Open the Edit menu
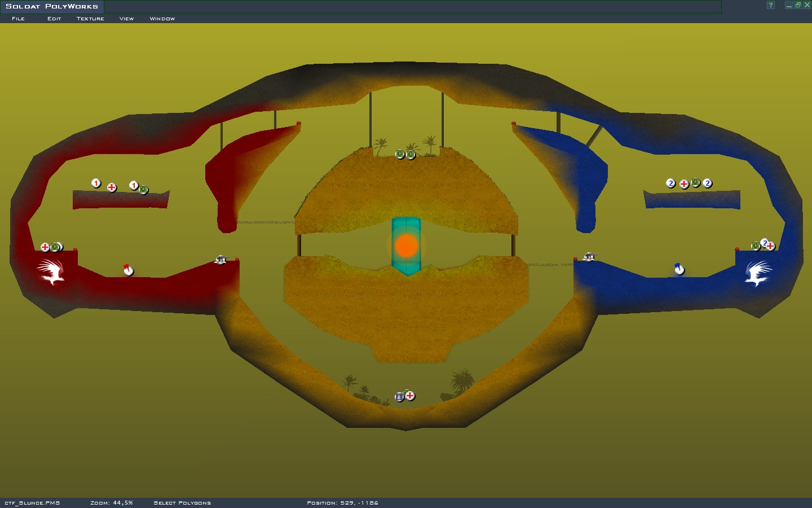The width and height of the screenshot is (812, 508). (54, 19)
